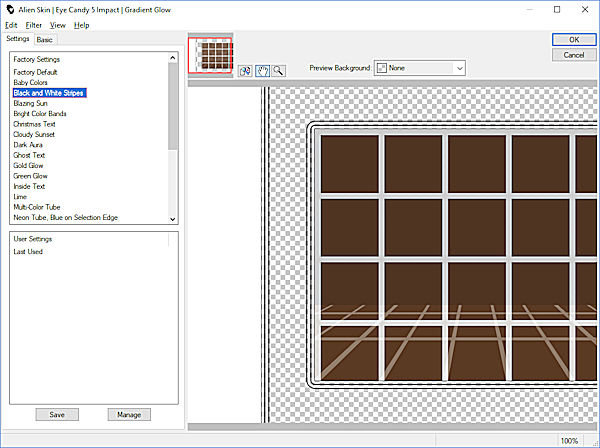This screenshot has height=448, width=600.
Task: Select the Multi-Color Tube preset
Action: click(x=37, y=207)
